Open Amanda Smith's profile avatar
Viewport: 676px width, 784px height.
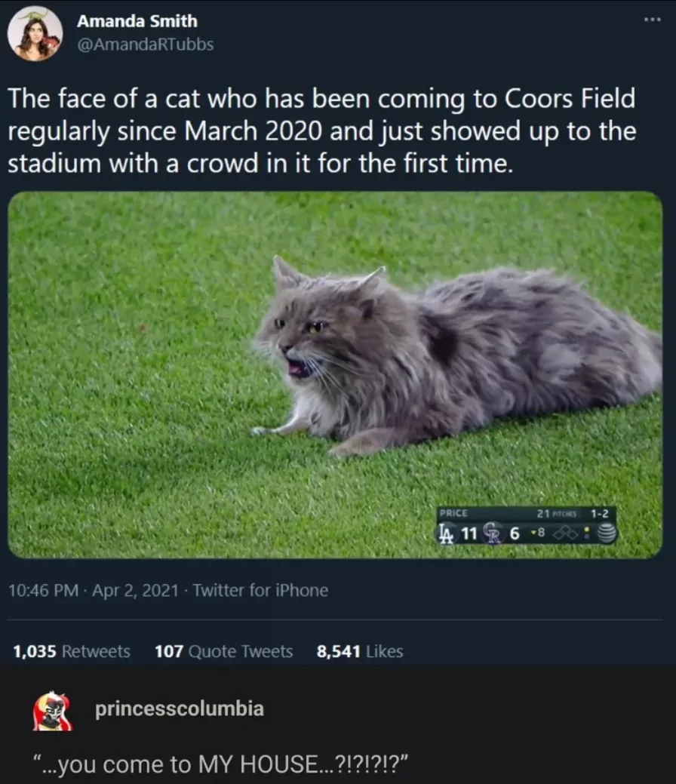35,33
